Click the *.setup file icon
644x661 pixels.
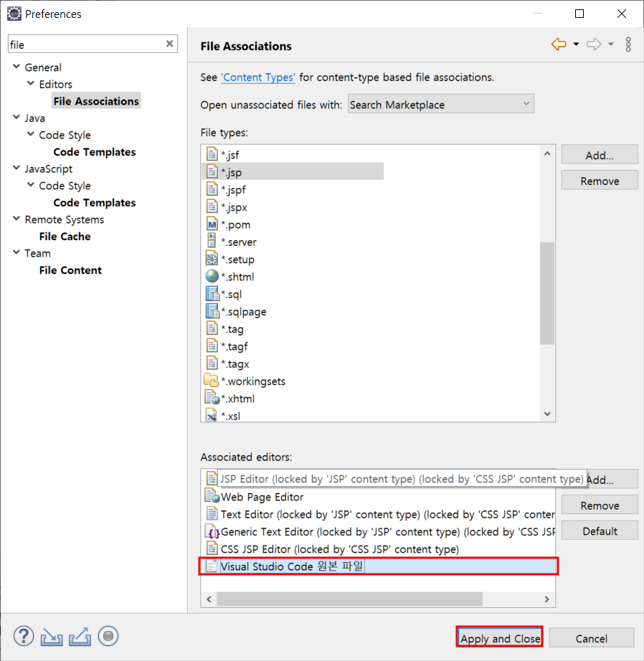coord(212,258)
